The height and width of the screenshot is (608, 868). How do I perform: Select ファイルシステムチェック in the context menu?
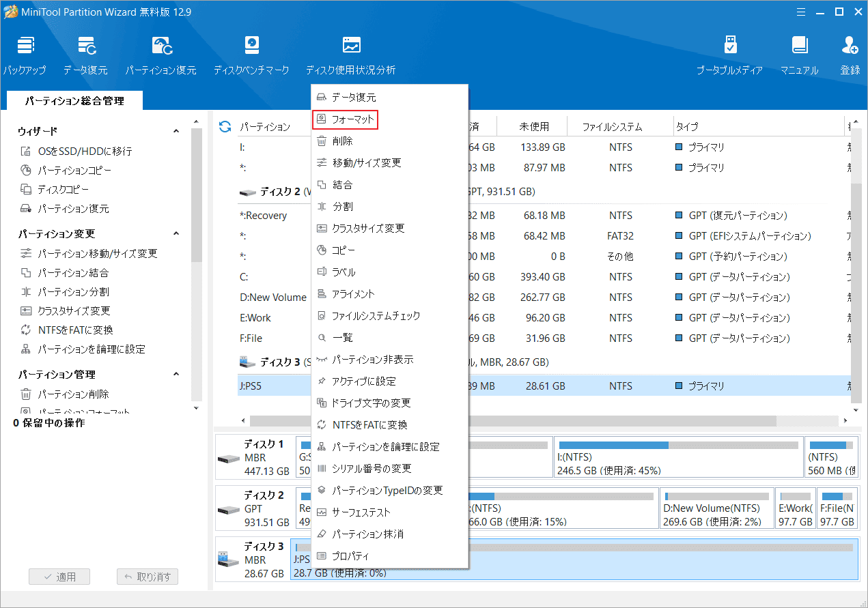(389, 316)
